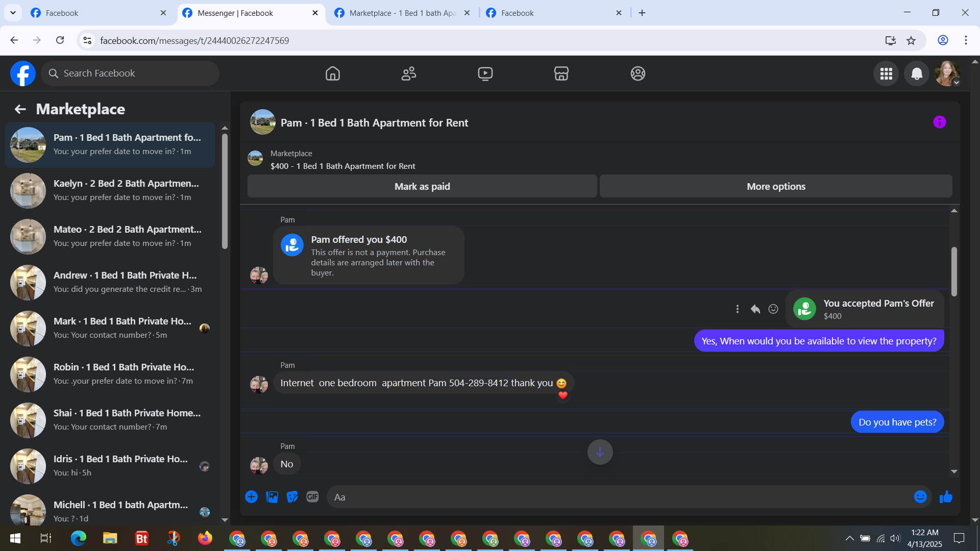Go back in browser history

pyautogui.click(x=14, y=40)
